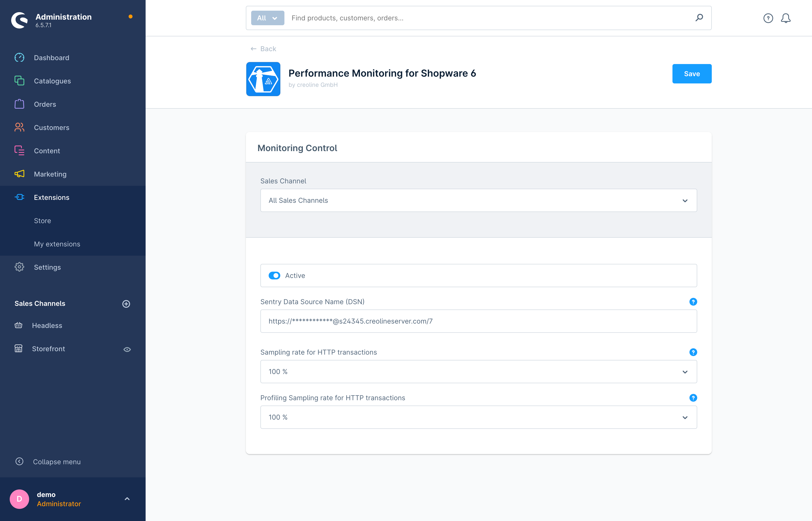Click the Collapse menu arrow icon

coord(19,462)
